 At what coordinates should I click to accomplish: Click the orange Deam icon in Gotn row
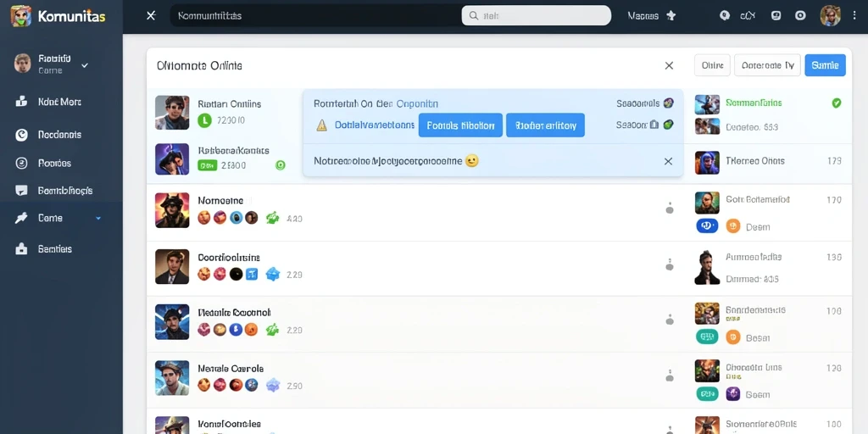coord(733,225)
